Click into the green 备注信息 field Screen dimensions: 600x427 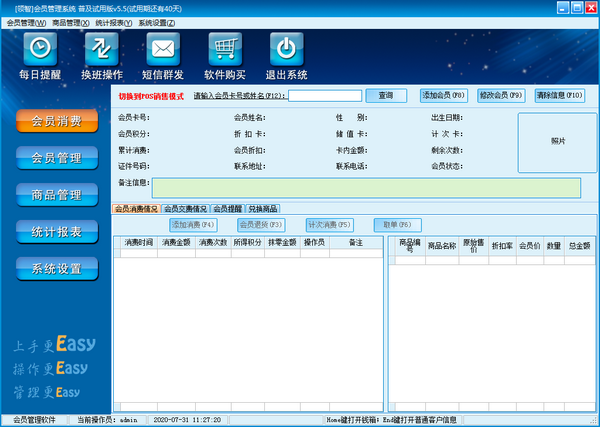point(366,188)
